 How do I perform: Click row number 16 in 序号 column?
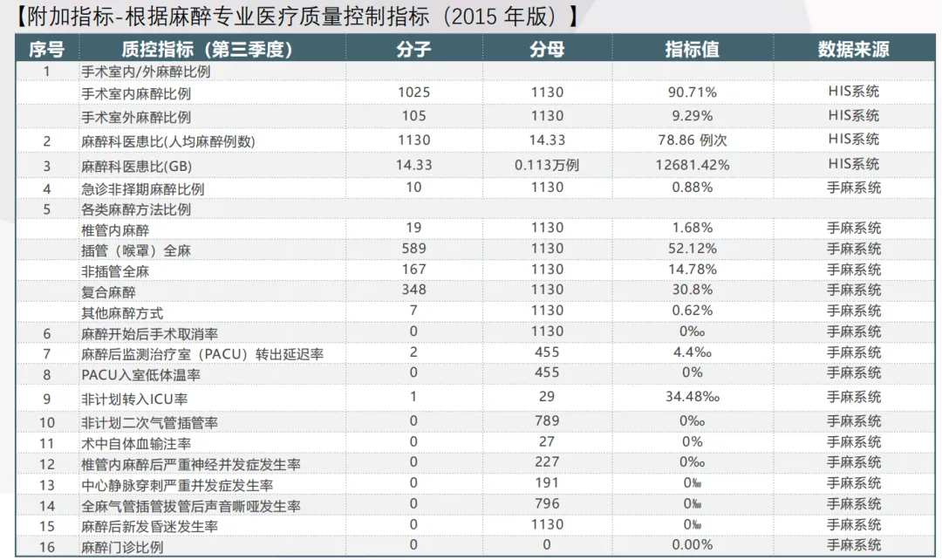point(46,548)
